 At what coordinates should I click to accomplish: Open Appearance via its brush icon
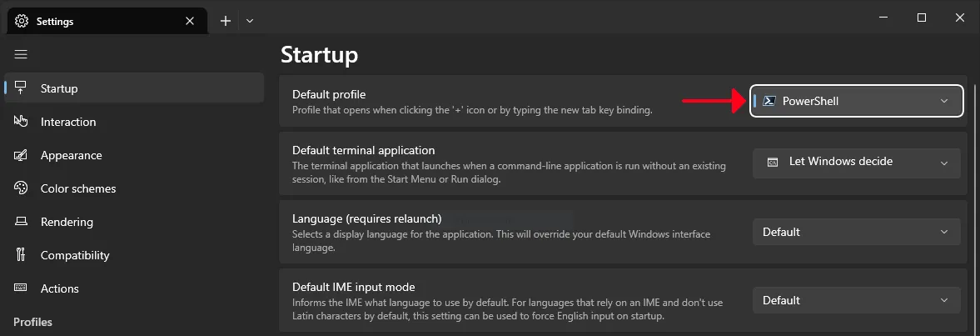(x=21, y=155)
